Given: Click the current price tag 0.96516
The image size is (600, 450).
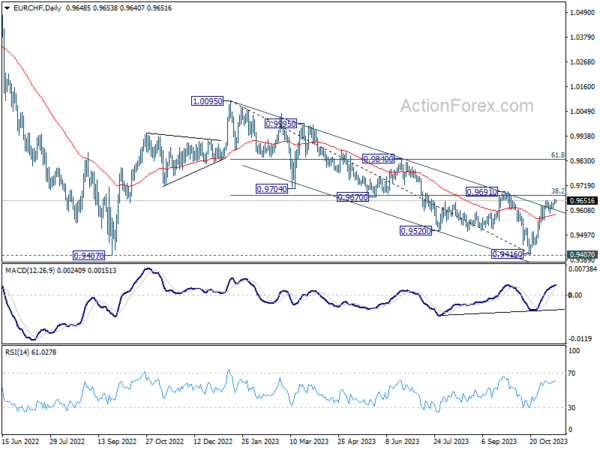Looking at the screenshot, I should 582,201.
